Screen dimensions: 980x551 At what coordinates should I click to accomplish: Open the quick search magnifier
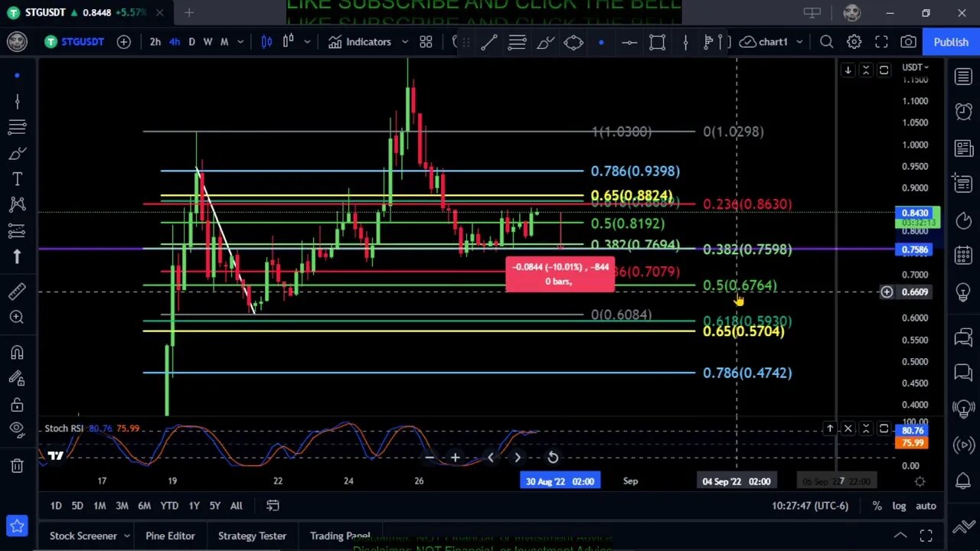(826, 42)
